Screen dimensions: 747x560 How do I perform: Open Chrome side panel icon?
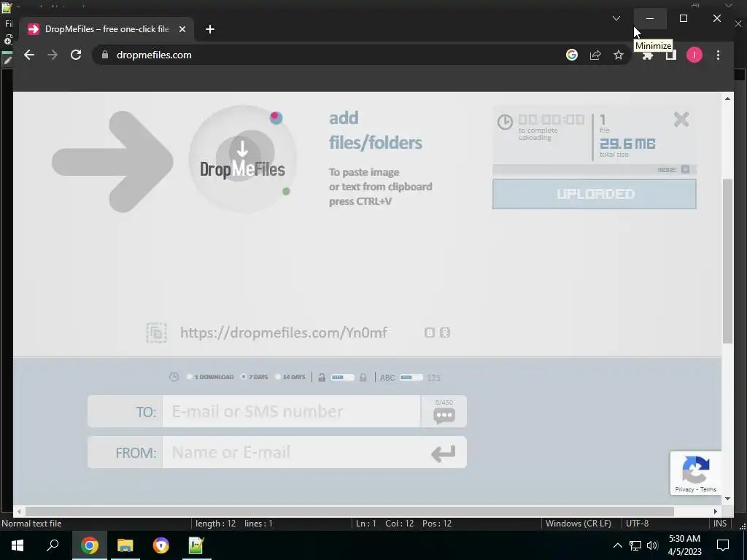[x=671, y=55]
